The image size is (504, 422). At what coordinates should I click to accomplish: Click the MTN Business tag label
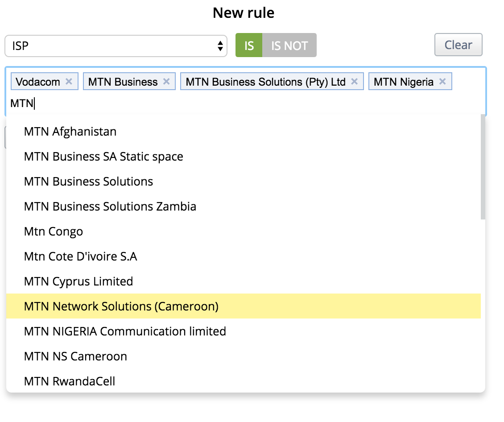click(123, 82)
